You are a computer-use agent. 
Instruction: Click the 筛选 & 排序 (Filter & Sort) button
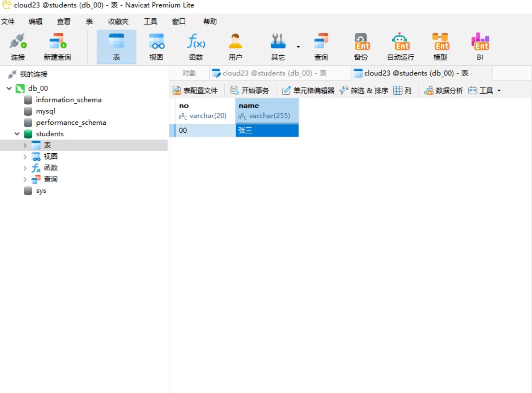click(x=364, y=91)
